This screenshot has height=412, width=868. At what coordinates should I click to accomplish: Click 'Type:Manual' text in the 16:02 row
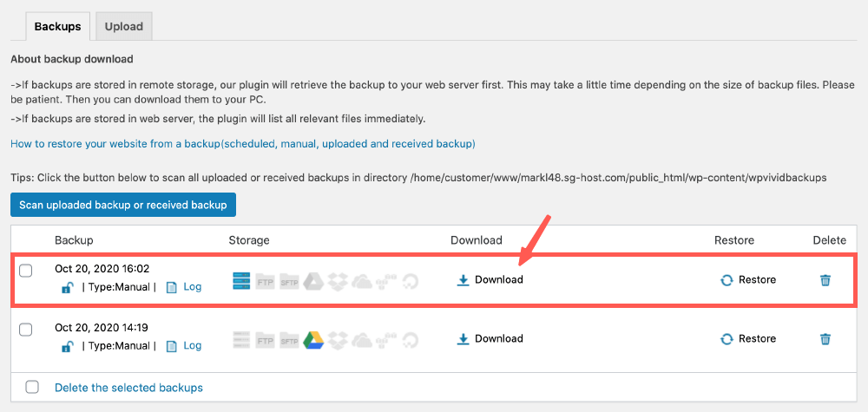tap(119, 287)
